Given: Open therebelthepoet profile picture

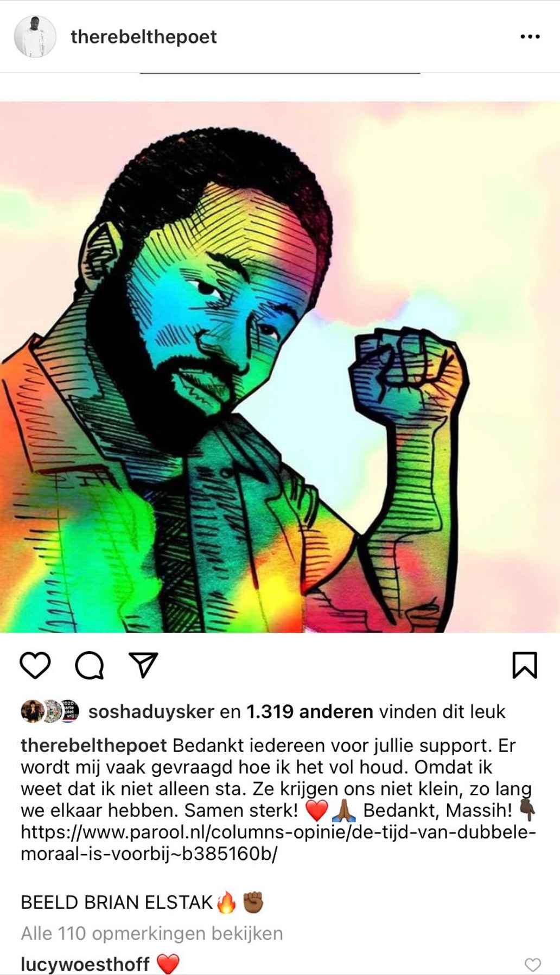Looking at the screenshot, I should [x=35, y=37].
